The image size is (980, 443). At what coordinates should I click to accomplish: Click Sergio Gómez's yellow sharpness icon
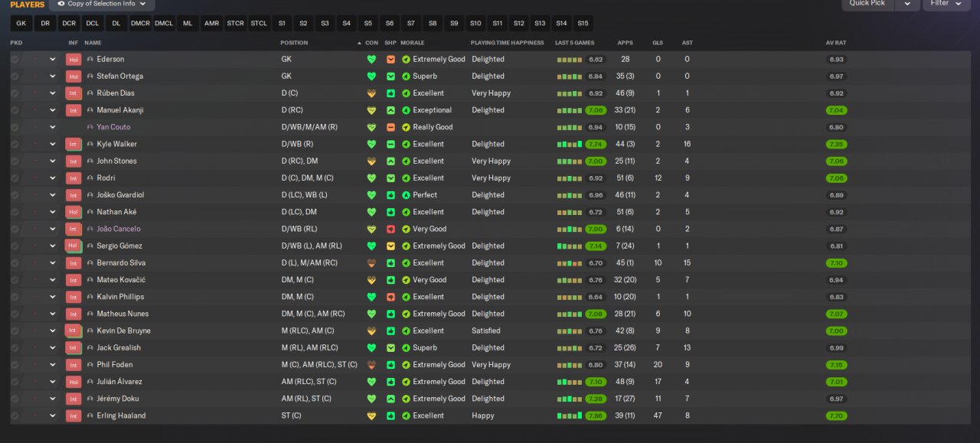(390, 246)
